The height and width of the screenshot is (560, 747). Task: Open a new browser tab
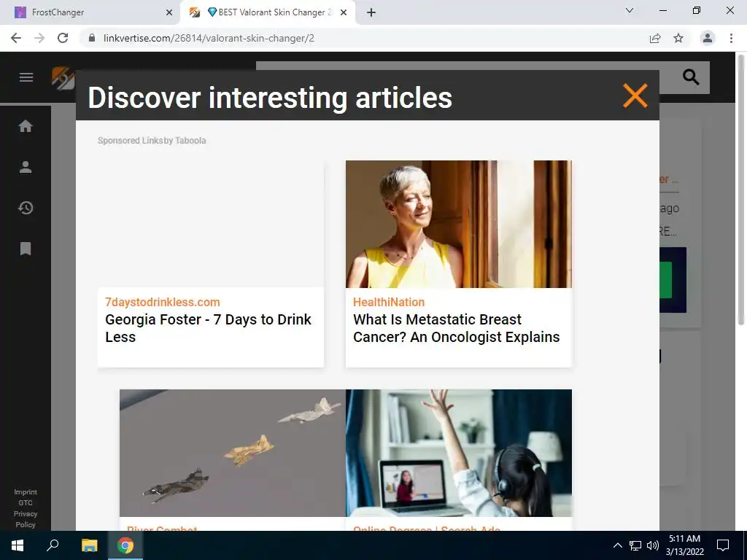coord(371,12)
